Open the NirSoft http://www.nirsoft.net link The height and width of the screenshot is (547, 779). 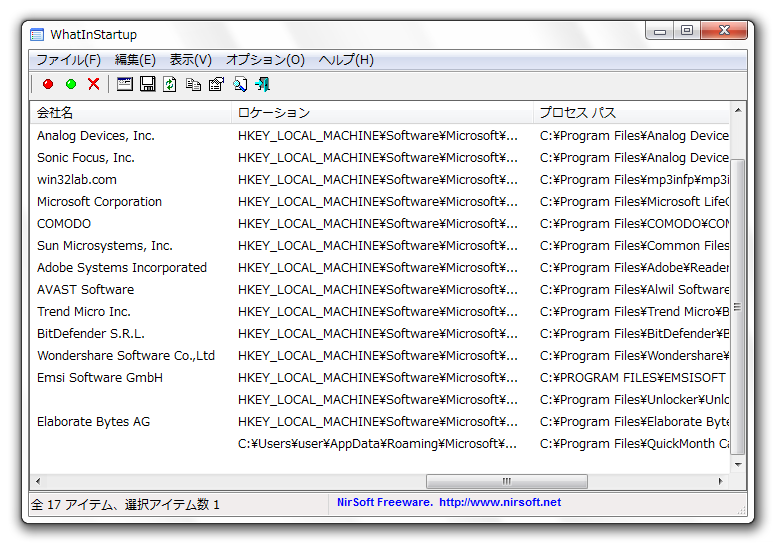pos(500,502)
